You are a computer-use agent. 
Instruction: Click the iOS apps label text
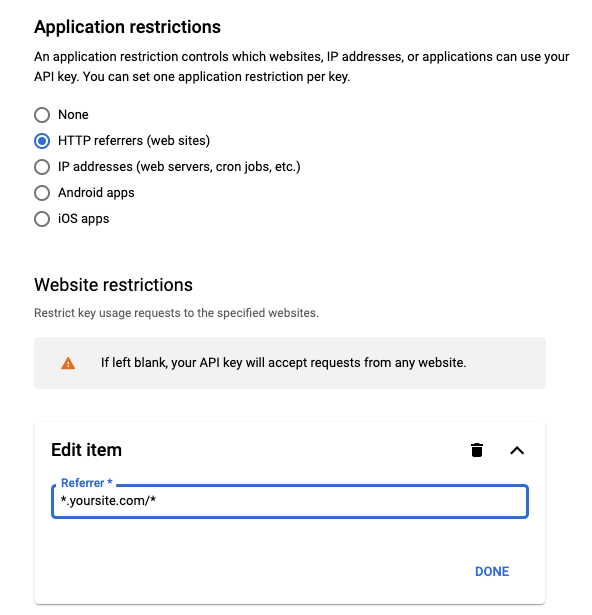click(x=84, y=218)
